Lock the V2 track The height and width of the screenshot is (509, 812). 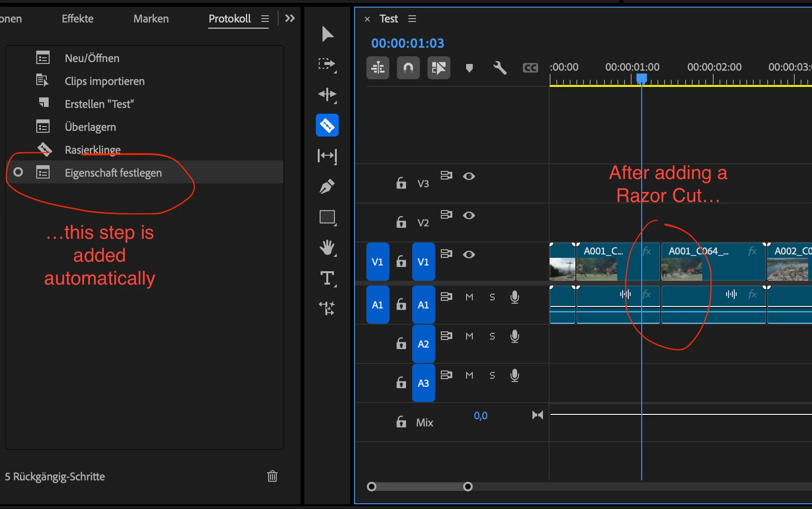pyautogui.click(x=401, y=222)
